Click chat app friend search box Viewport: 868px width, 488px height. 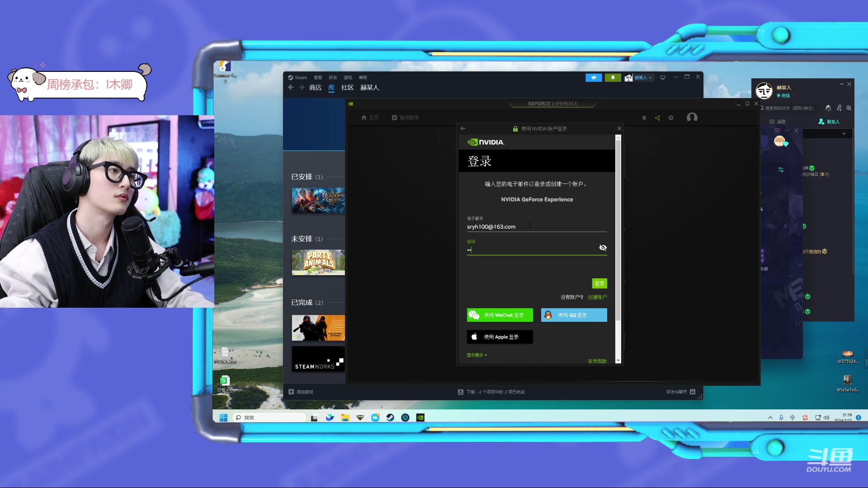pyautogui.click(x=790, y=108)
